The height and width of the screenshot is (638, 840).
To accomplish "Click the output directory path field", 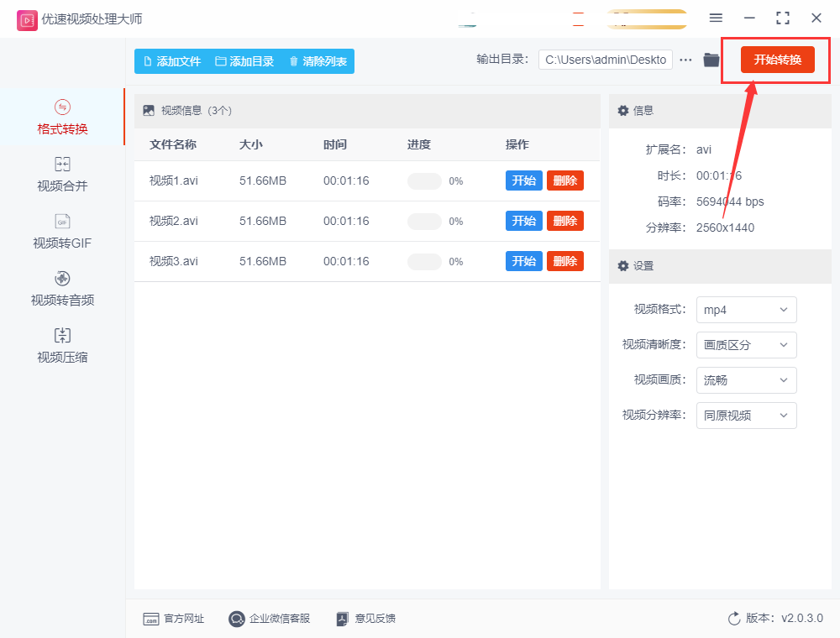I will (x=605, y=60).
